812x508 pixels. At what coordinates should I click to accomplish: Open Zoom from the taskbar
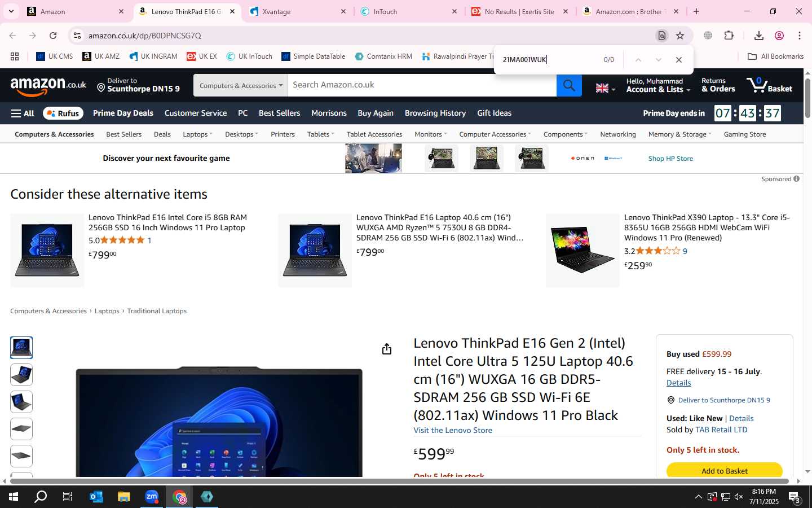coord(152,497)
